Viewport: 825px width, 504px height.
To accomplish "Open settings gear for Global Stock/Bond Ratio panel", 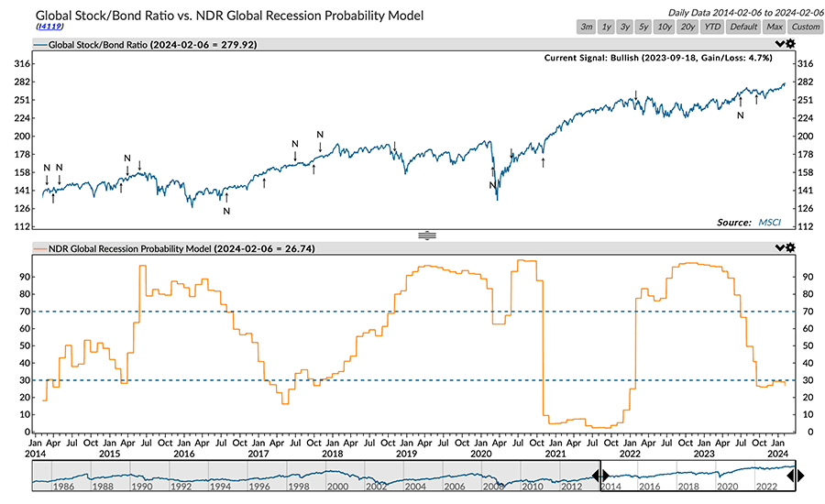I will point(791,44).
